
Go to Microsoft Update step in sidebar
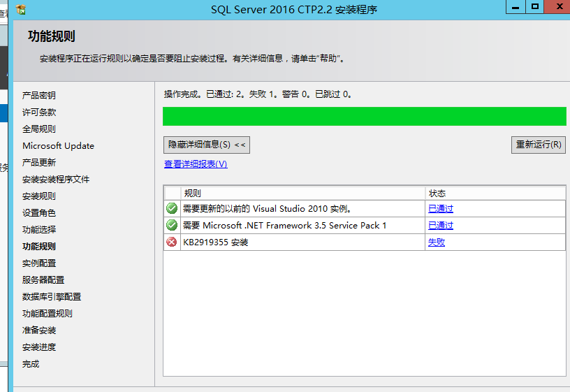(58, 145)
